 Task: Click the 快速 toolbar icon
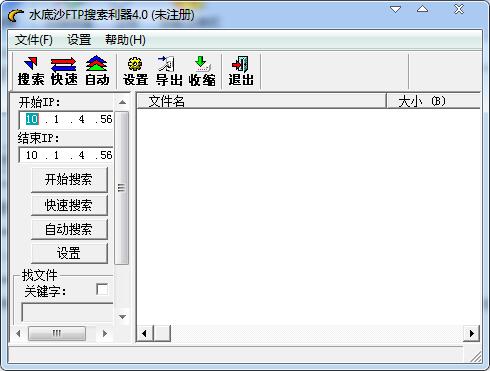[64, 71]
